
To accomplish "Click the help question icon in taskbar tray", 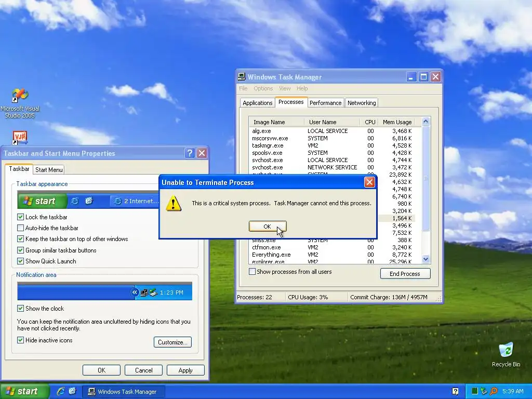I will [455, 392].
